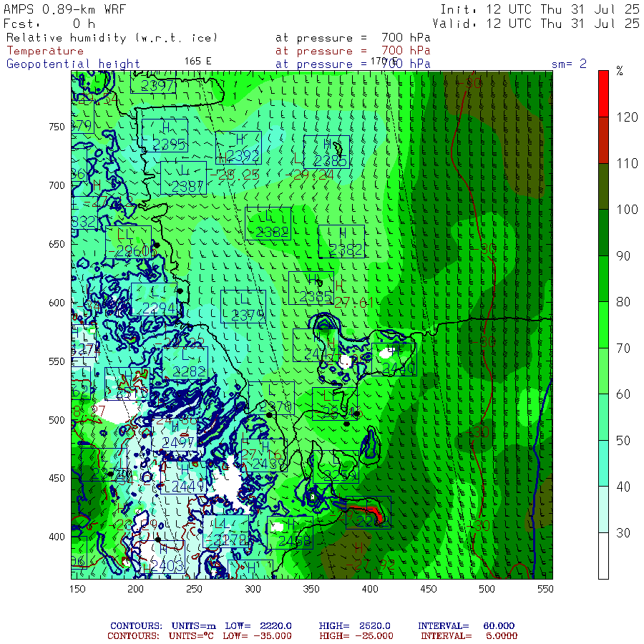
Task: Click the '165 E' longitude label
Action: (x=197, y=62)
